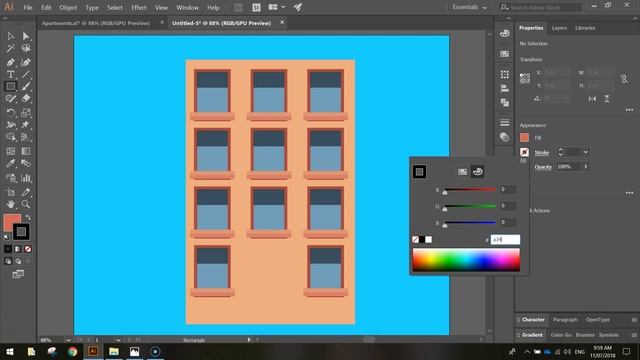Select the Rectangle tool
Viewport: 640px width, 360px height.
[x=11, y=86]
